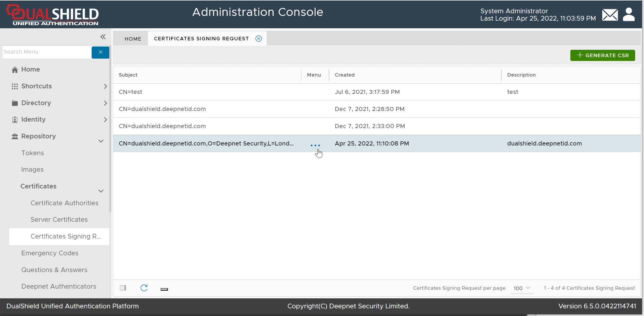The image size is (644, 316).
Task: Open the mail envelope icon
Action: [610, 15]
